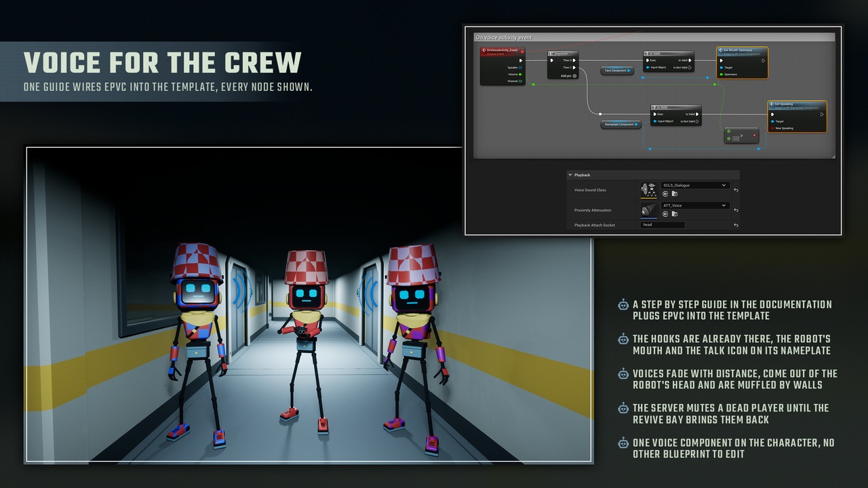This screenshot has height=488, width=868.
Task: Select the Set Speaking node header
Action: click(x=797, y=105)
